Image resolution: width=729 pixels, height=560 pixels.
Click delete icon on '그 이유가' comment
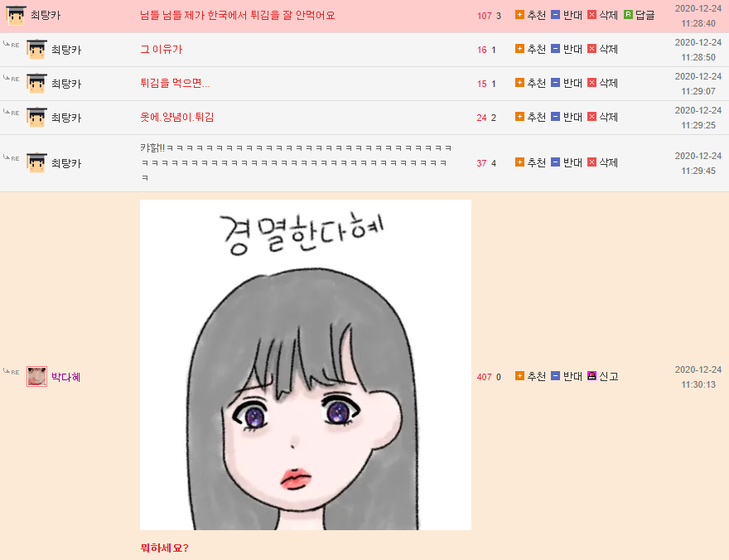(591, 49)
